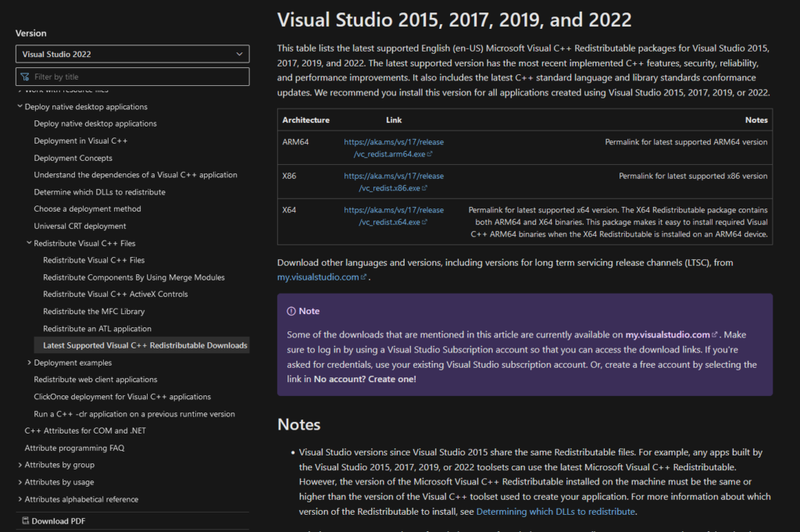Focus the Filter by title field
Image resolution: width=800 pixels, height=532 pixels.
pos(132,77)
